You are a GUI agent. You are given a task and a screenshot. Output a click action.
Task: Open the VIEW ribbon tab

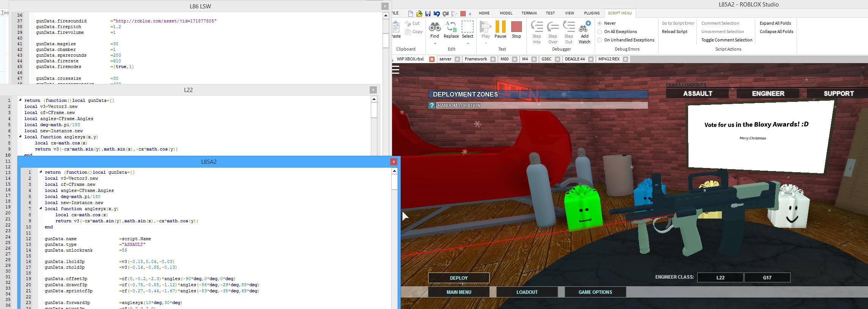pos(569,13)
